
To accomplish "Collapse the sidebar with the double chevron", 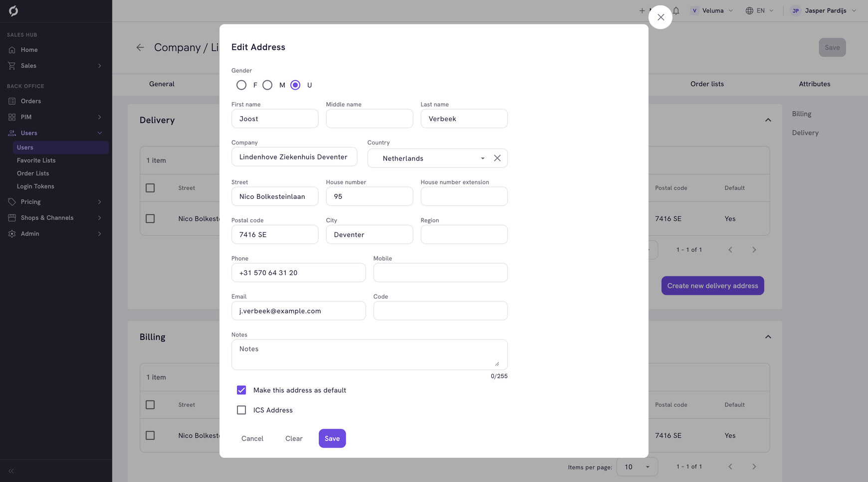I will pyautogui.click(x=11, y=471).
